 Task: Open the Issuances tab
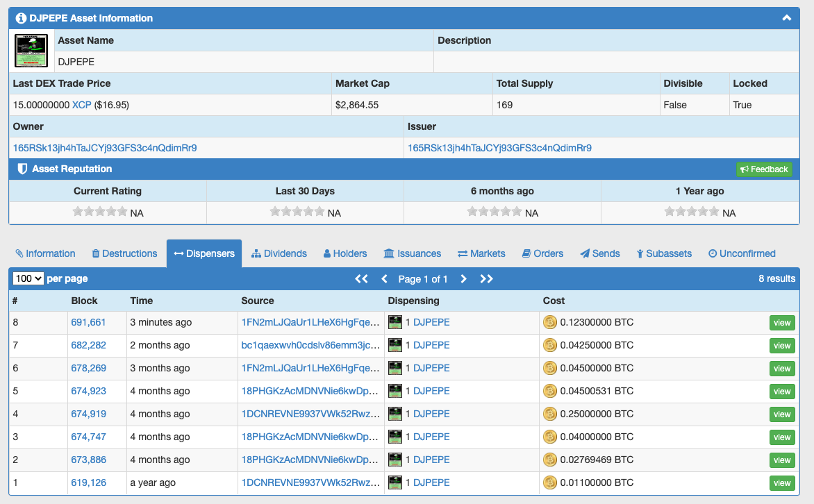(412, 253)
